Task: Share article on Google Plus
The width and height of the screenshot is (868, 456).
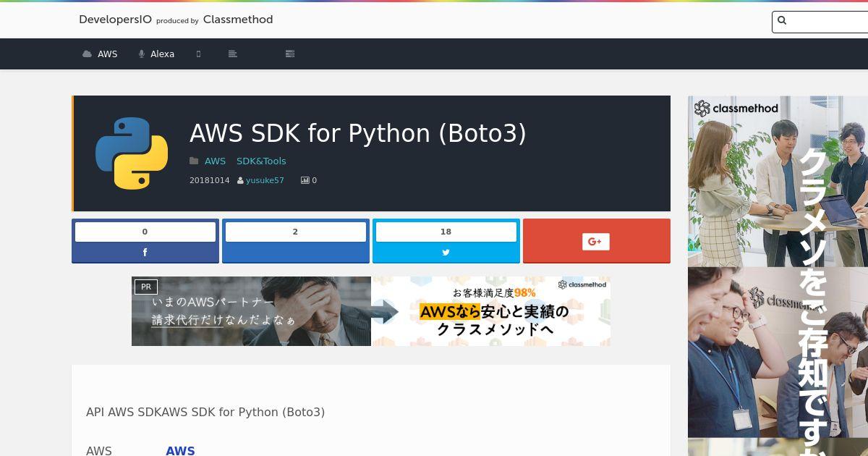Action: [597, 241]
